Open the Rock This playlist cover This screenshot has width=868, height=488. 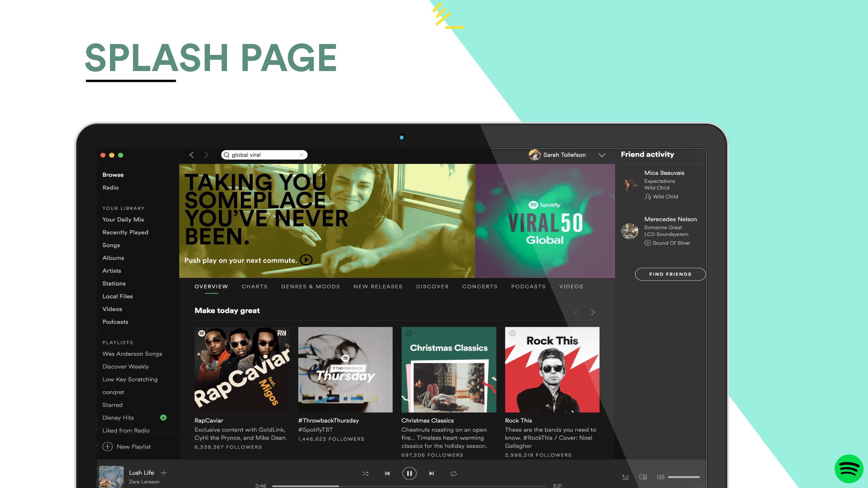tap(552, 370)
